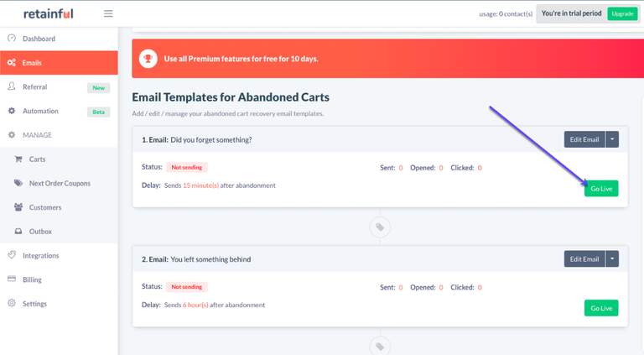Click the 15 minute(s) delay link
This screenshot has height=355, width=644.
point(201,185)
